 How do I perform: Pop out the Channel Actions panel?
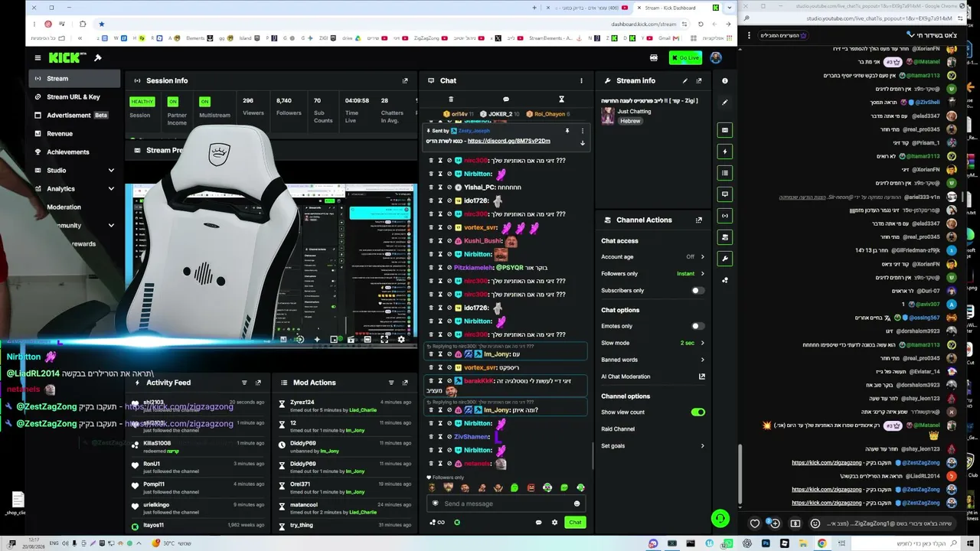coord(698,220)
